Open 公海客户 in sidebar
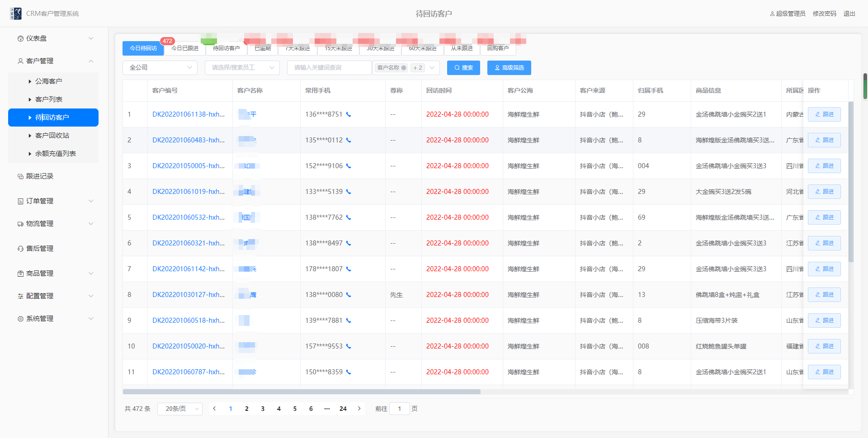The width and height of the screenshot is (868, 438). (x=53, y=81)
